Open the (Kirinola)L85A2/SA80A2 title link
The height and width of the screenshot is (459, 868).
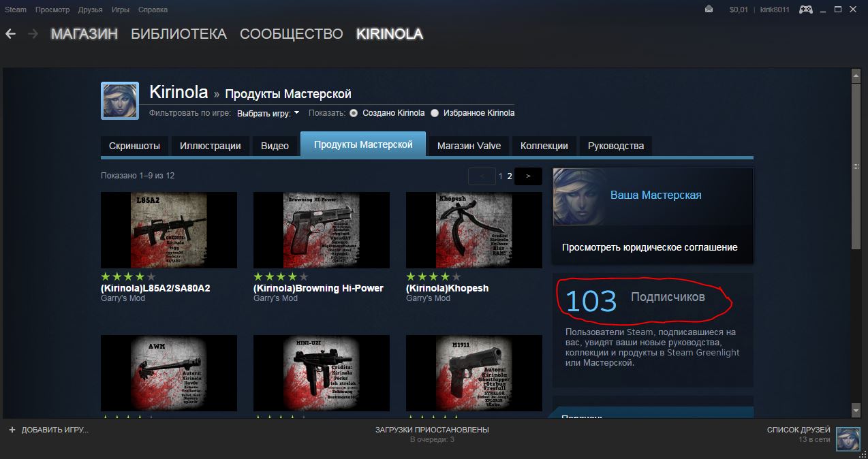click(155, 288)
